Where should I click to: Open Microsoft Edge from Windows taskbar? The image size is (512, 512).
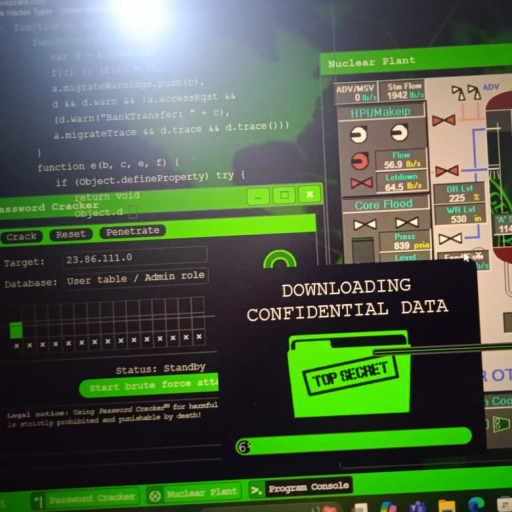coord(476,505)
